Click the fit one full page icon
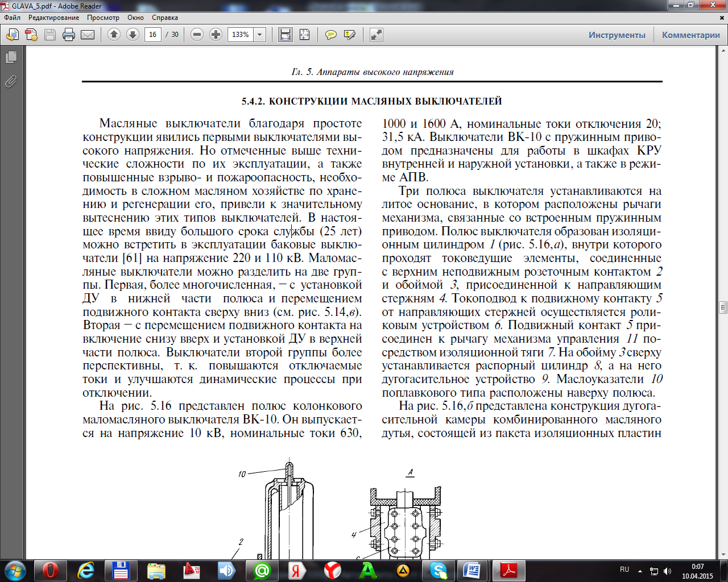Screen dimensions: 728x582 click(304, 35)
